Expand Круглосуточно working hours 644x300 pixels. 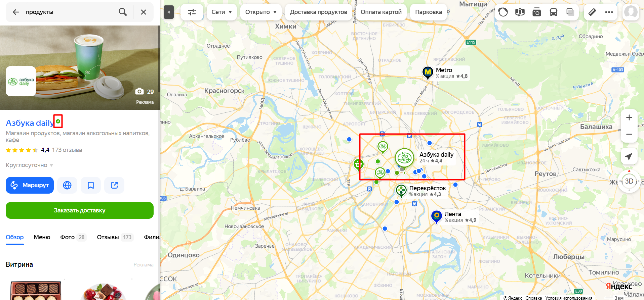30,165
